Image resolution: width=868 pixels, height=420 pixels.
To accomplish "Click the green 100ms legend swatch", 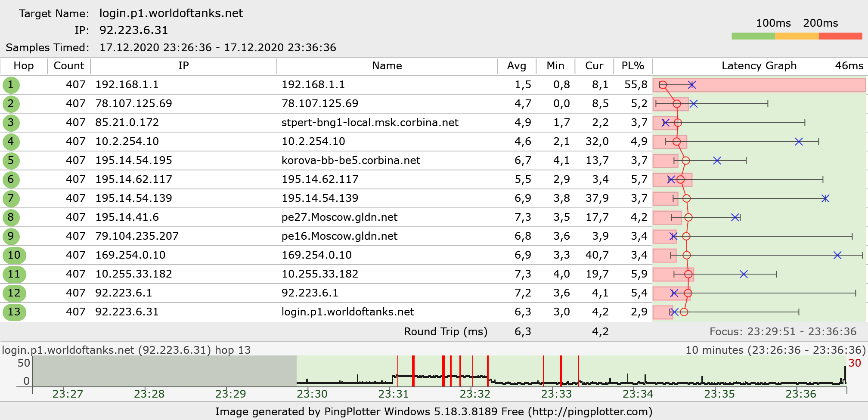I will (x=753, y=36).
